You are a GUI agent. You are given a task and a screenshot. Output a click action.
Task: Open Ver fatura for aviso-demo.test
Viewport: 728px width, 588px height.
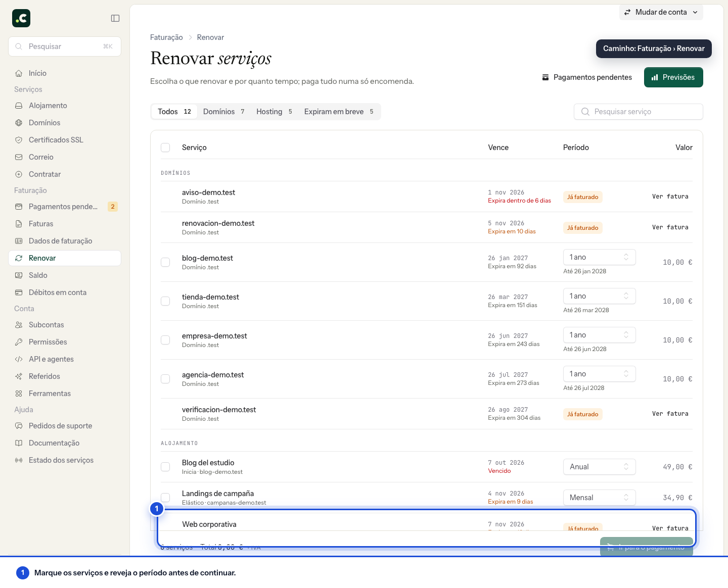pyautogui.click(x=670, y=197)
